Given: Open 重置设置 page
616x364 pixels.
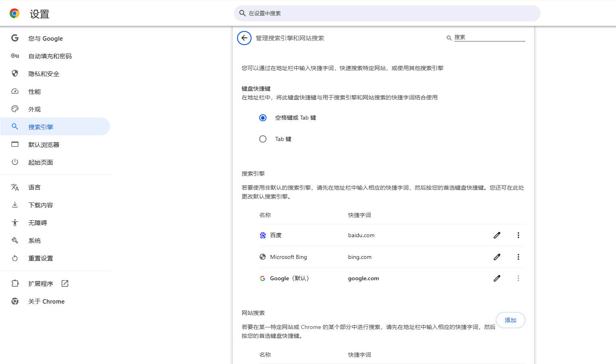Looking at the screenshot, I should pos(55,258).
